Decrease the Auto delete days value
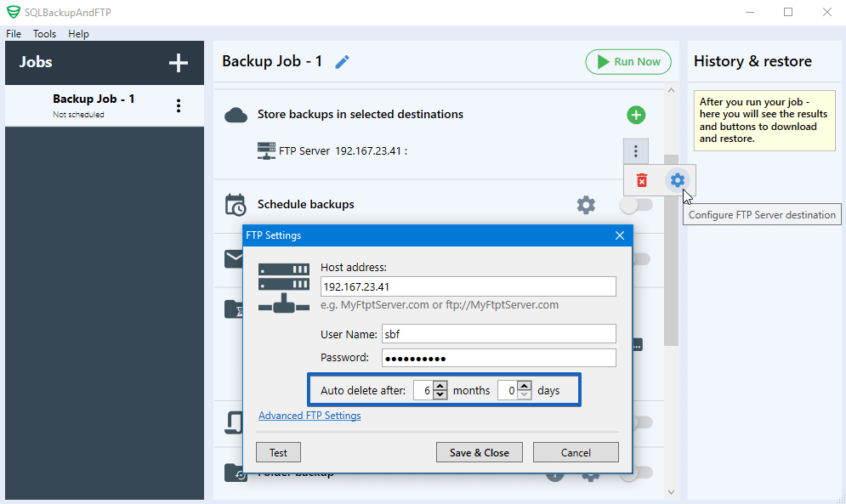This screenshot has width=846, height=504. click(x=525, y=394)
